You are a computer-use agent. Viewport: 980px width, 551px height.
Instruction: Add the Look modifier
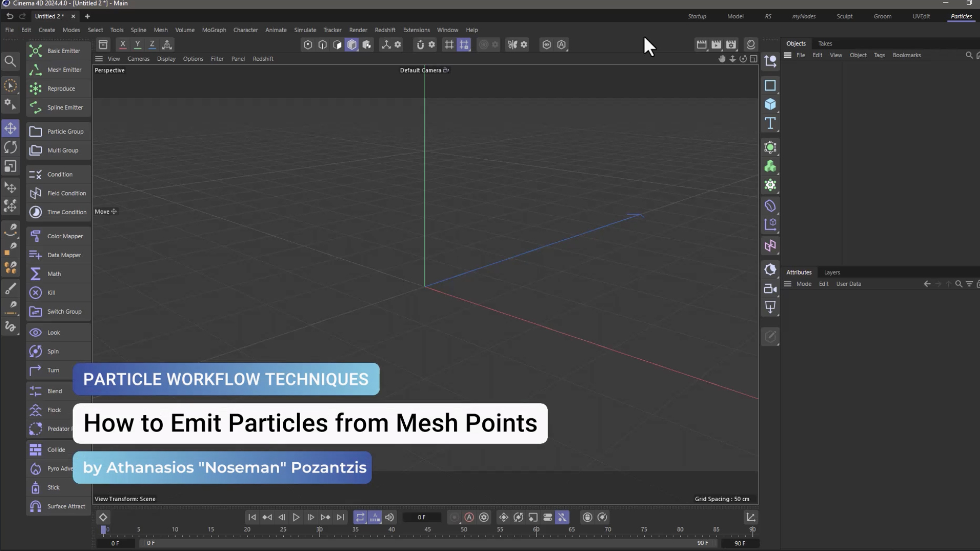[59, 333]
